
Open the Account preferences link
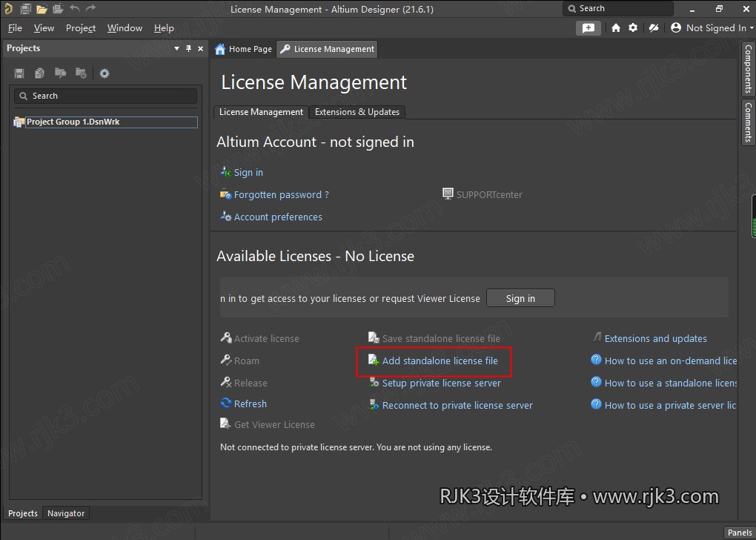coord(278,217)
